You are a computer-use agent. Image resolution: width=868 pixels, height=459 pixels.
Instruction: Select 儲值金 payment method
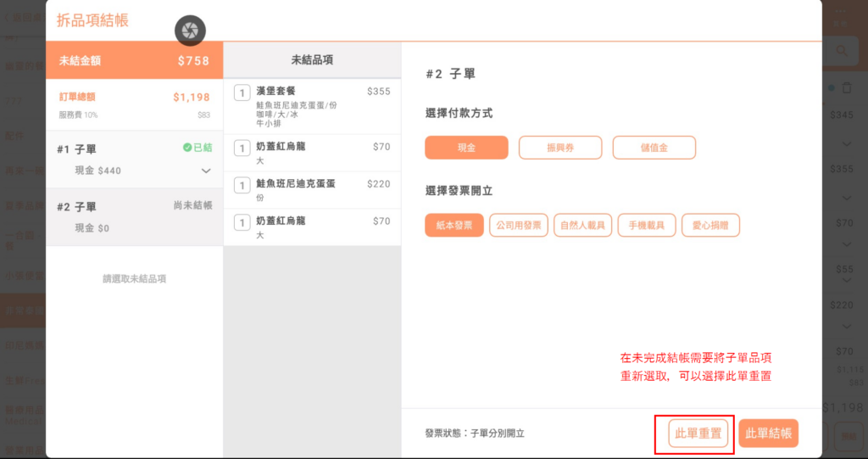point(654,148)
